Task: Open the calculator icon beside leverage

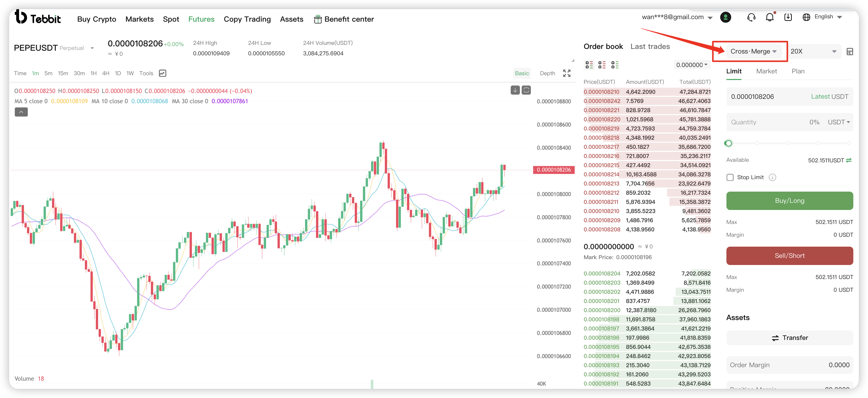Action: (849, 51)
